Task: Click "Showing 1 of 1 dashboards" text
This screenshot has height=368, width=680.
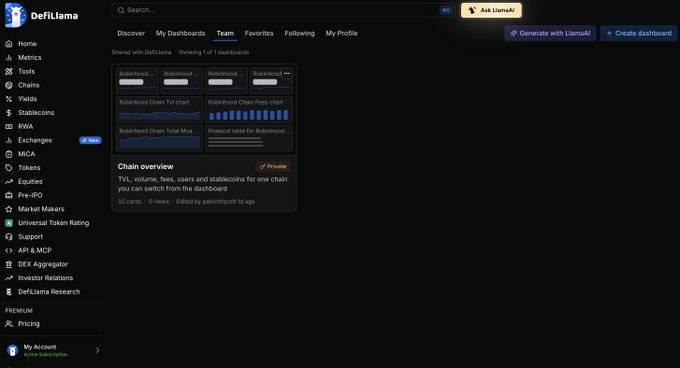Action: [214, 52]
